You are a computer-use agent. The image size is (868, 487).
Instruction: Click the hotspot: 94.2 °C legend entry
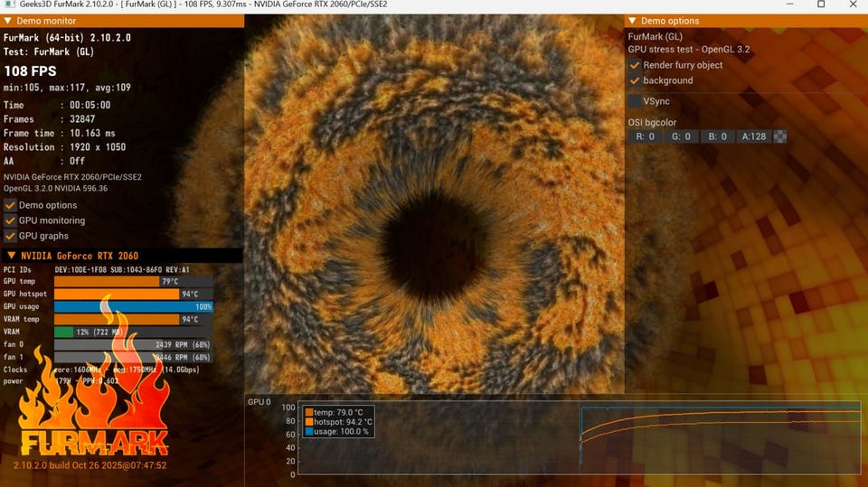tap(339, 422)
